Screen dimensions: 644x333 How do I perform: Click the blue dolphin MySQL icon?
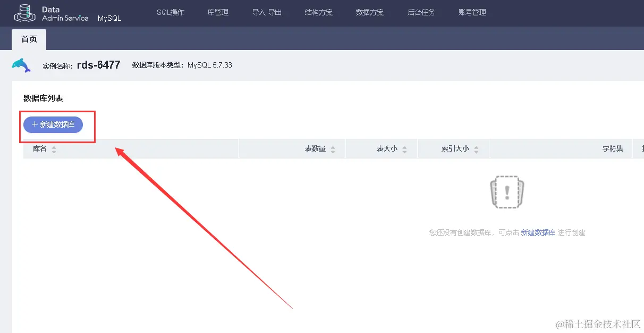point(21,65)
